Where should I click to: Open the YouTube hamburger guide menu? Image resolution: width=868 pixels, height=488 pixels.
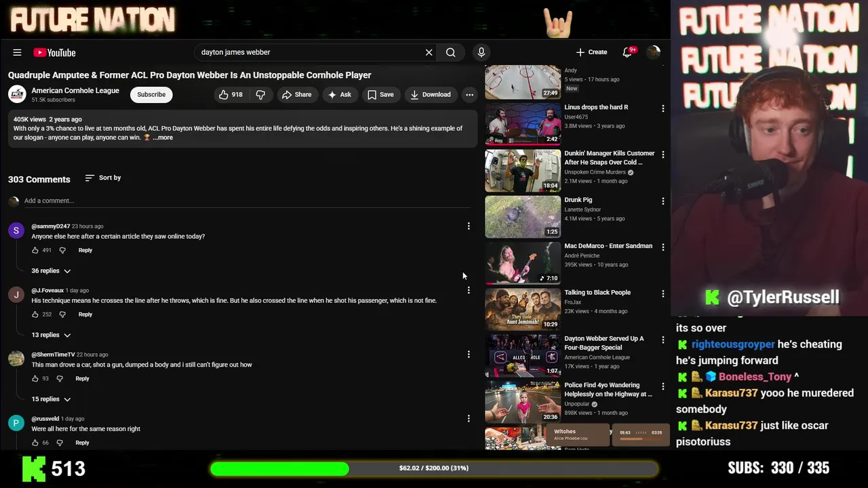point(17,52)
